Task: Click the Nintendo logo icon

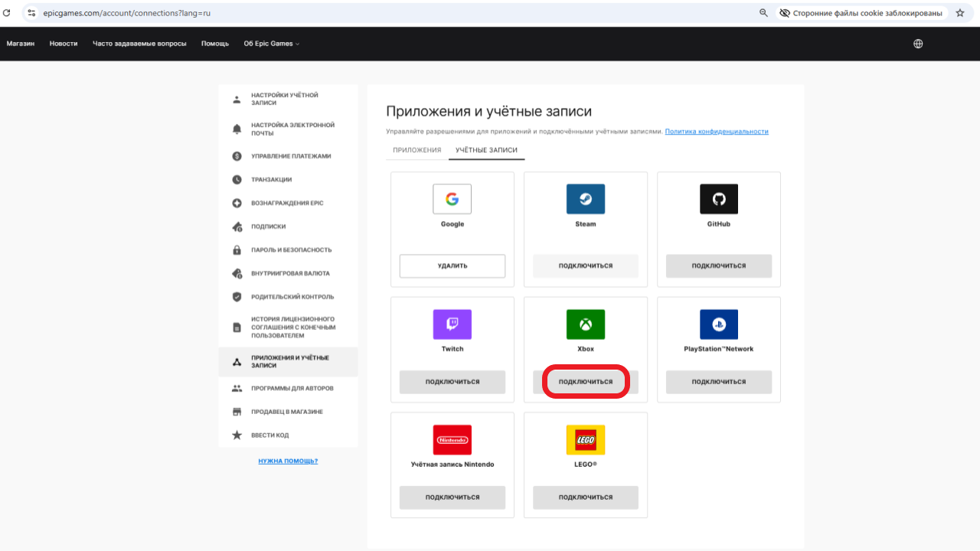Action: 452,440
